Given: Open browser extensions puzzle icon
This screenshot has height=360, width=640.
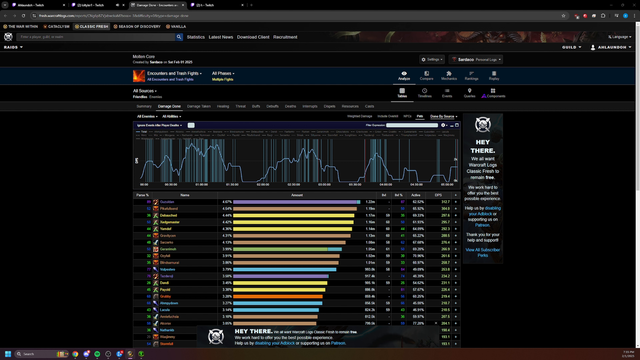Looking at the screenshot, I should [x=603, y=16].
